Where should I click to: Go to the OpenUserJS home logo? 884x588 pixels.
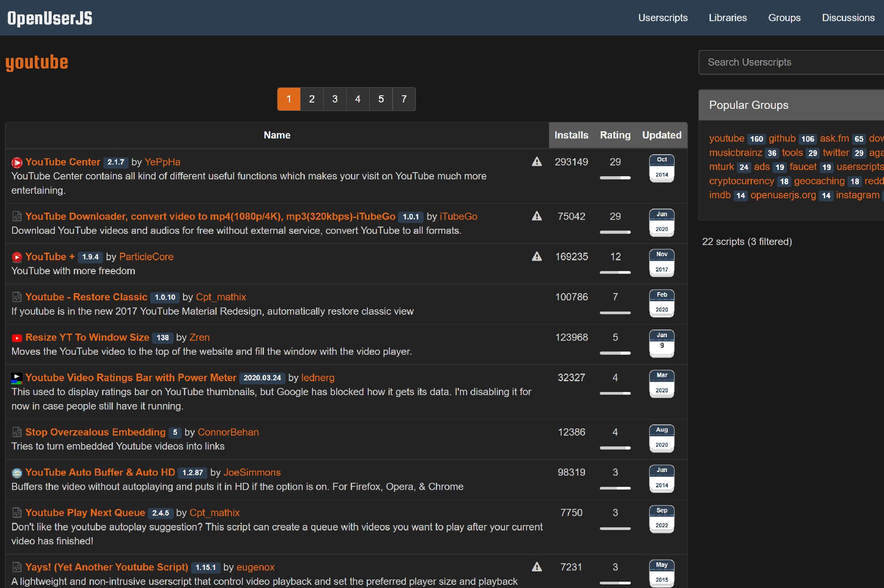point(49,18)
